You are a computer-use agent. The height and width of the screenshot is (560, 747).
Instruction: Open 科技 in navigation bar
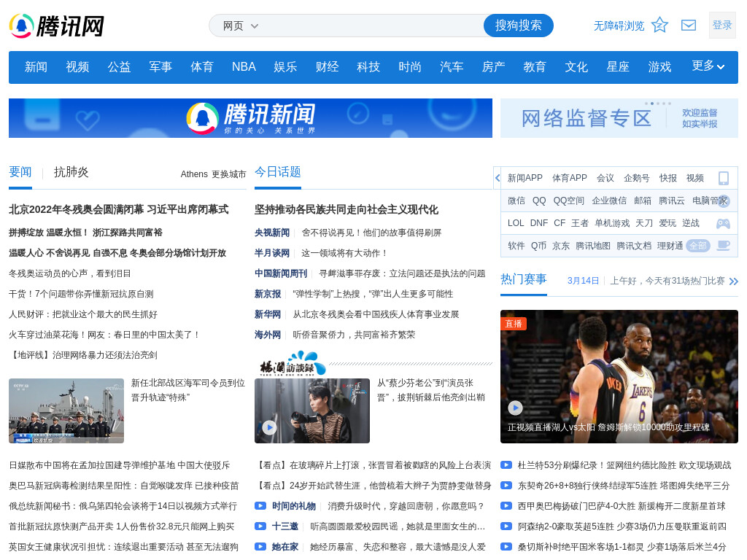[368, 66]
